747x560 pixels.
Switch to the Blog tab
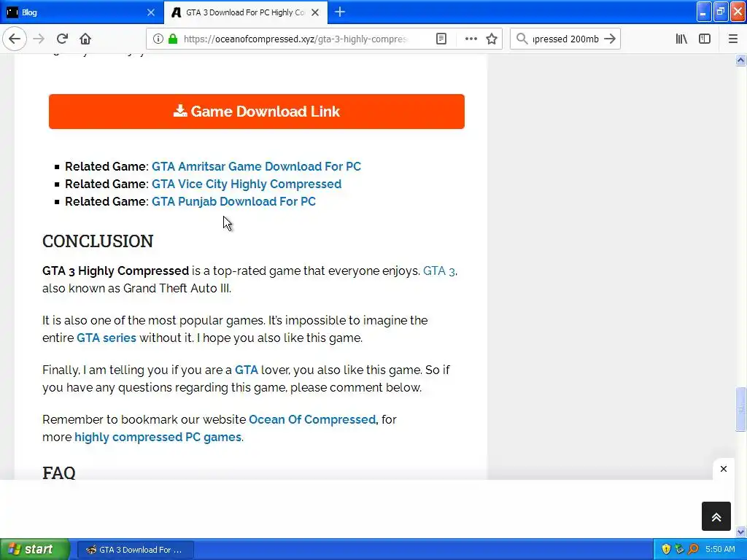click(81, 12)
